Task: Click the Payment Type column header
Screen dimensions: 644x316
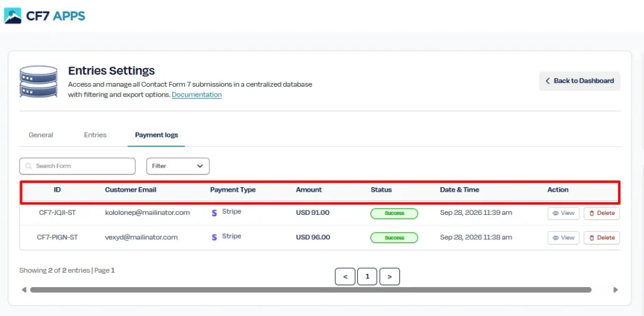Action: click(233, 190)
